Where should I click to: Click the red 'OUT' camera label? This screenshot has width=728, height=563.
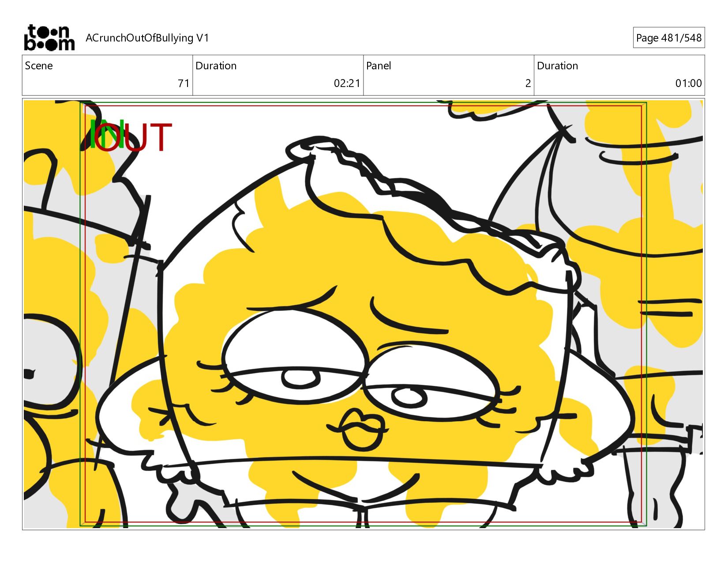coord(133,137)
